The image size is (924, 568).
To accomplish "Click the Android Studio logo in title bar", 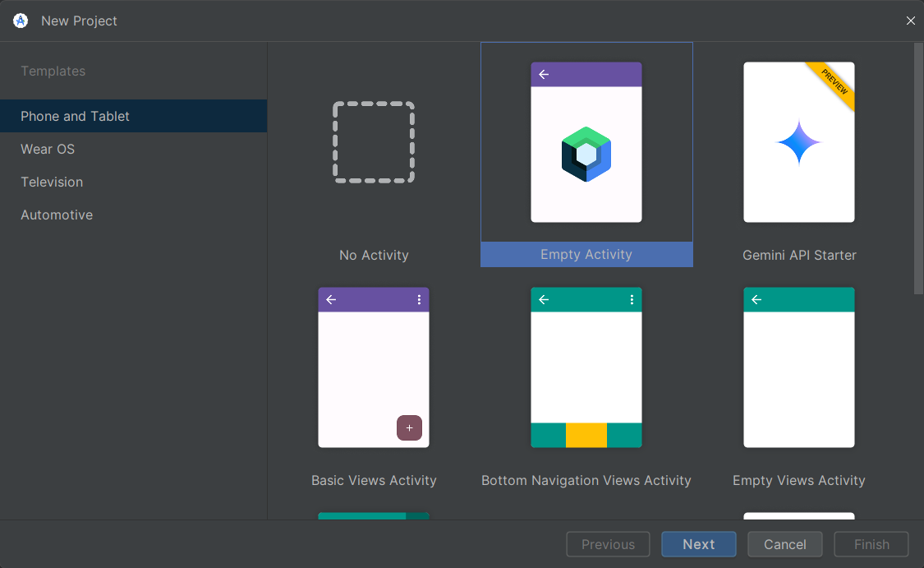I will tap(21, 21).
